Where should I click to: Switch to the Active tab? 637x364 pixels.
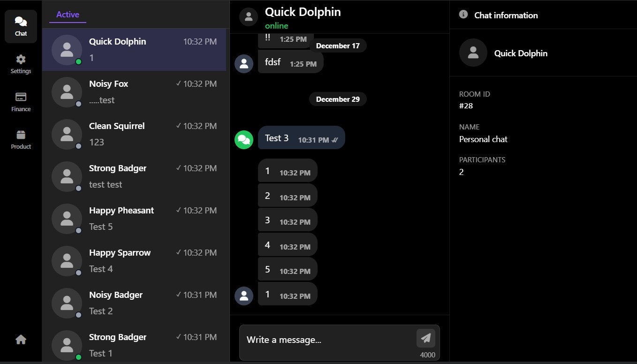(x=67, y=14)
